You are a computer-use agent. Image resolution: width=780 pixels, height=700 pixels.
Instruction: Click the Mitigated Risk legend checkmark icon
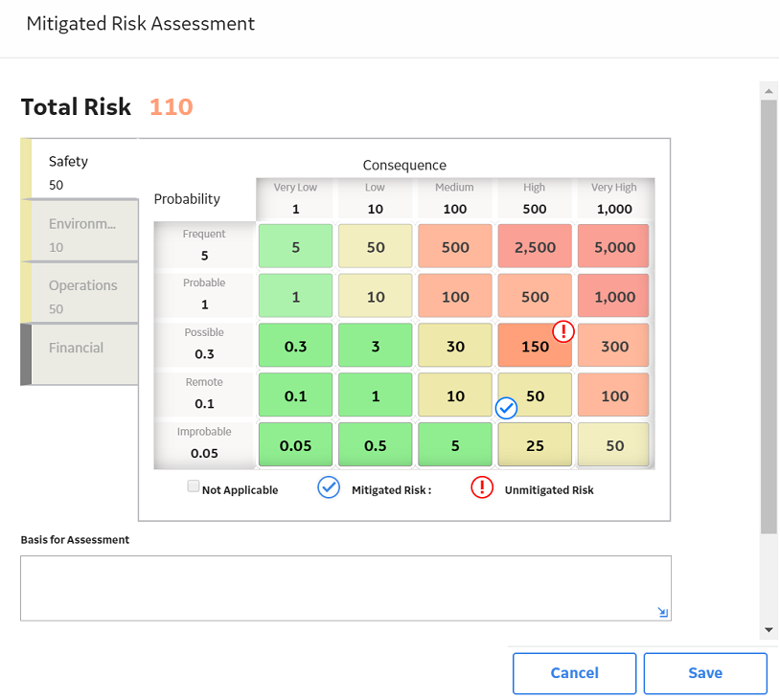pos(329,487)
